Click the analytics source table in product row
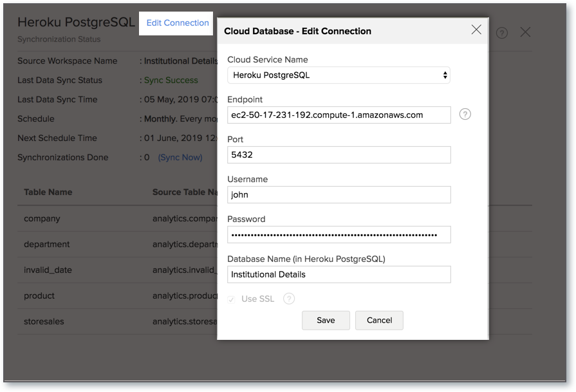This screenshot has width=576, height=392. click(185, 295)
